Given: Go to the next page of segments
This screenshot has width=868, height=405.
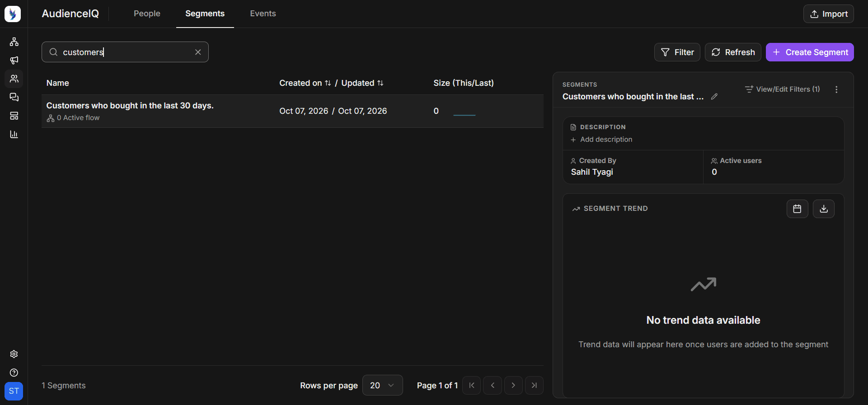Looking at the screenshot, I should tap(513, 385).
